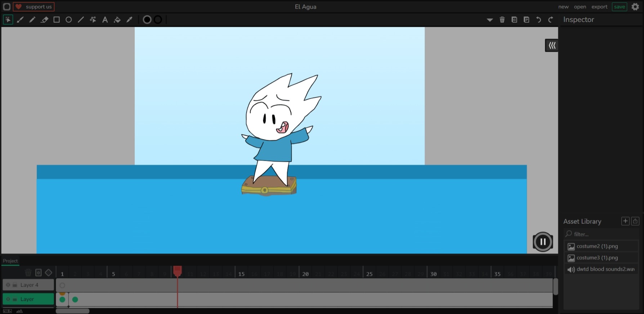Click the Paste icon in toolbar
Screen dimensions: 644x314
coord(527,19)
